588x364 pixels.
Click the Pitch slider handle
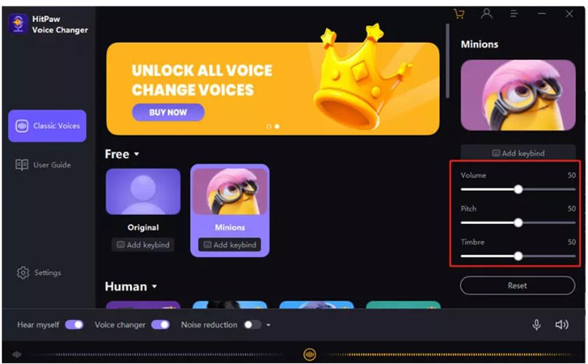pyautogui.click(x=518, y=222)
